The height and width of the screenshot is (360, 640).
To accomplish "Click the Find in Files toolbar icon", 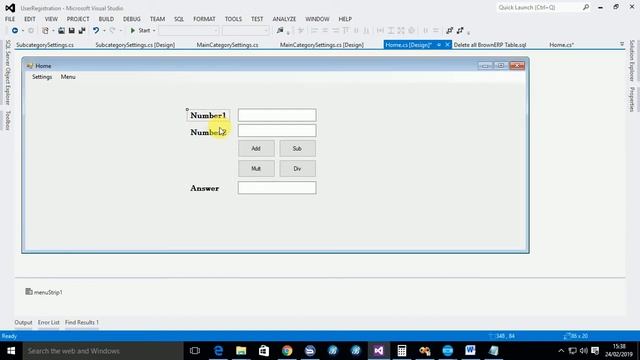I will [x=280, y=31].
